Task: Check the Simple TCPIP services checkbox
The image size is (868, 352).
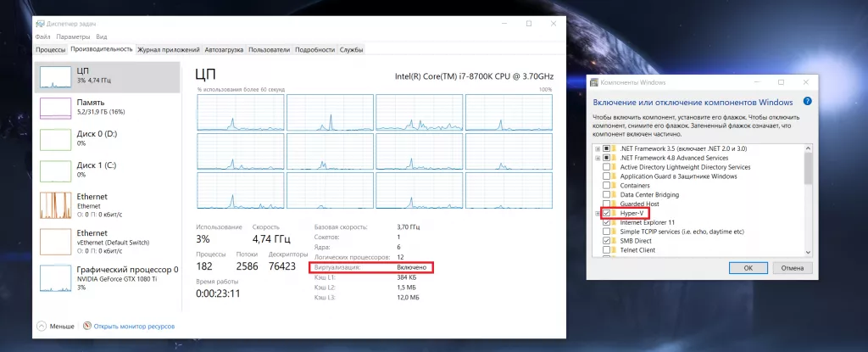Action: tap(607, 232)
